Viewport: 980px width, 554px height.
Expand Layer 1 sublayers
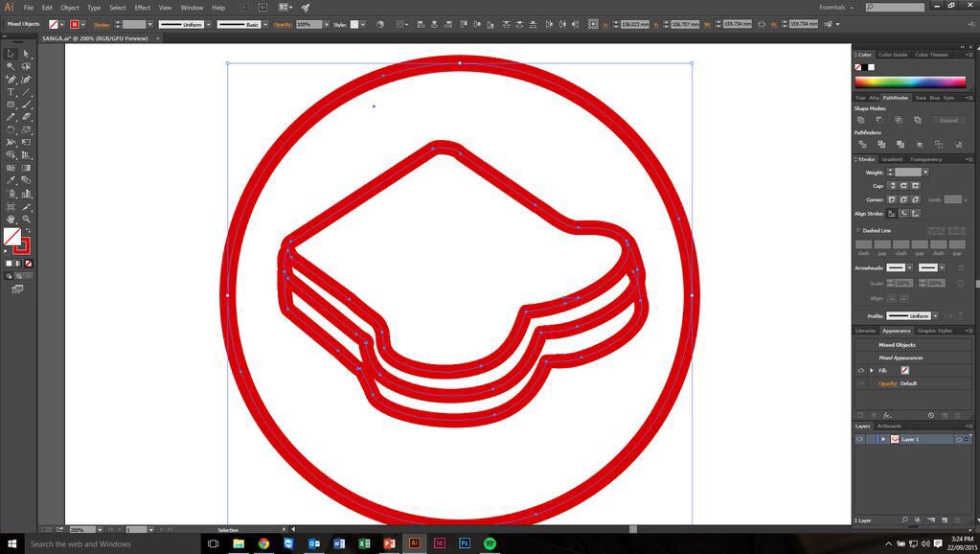[x=882, y=439]
